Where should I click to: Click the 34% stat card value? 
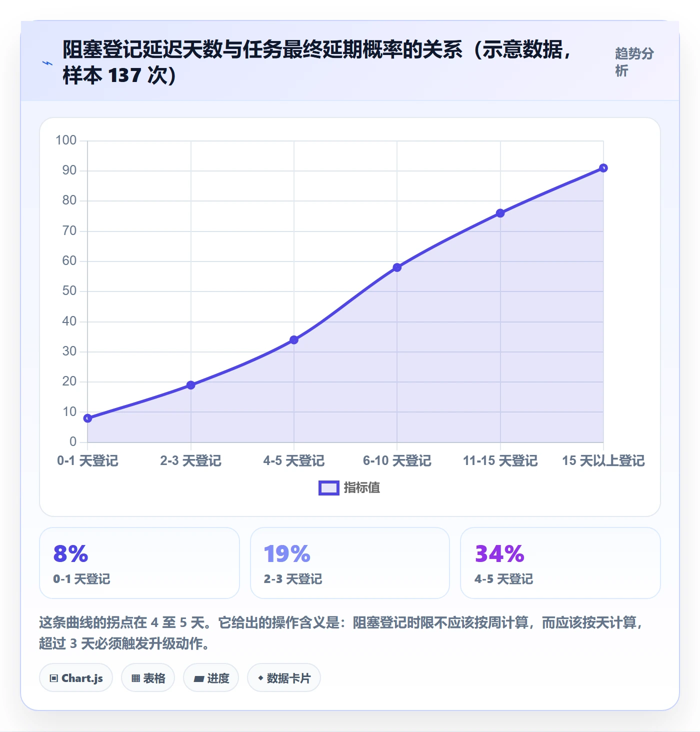tap(499, 554)
